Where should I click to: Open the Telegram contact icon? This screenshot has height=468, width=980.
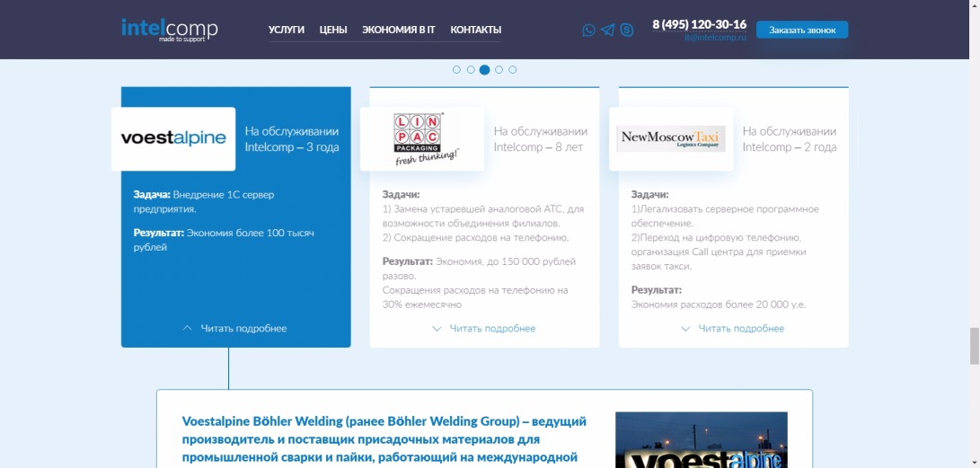607,30
